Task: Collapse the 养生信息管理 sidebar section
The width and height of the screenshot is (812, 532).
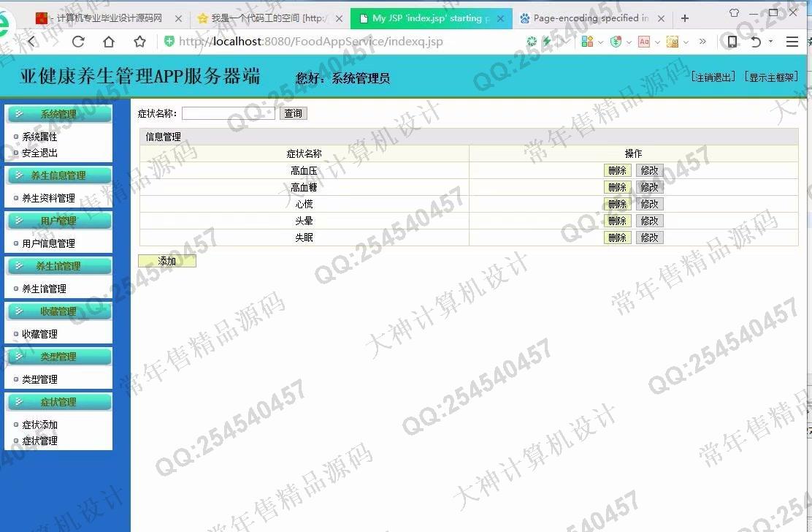Action: (x=58, y=175)
